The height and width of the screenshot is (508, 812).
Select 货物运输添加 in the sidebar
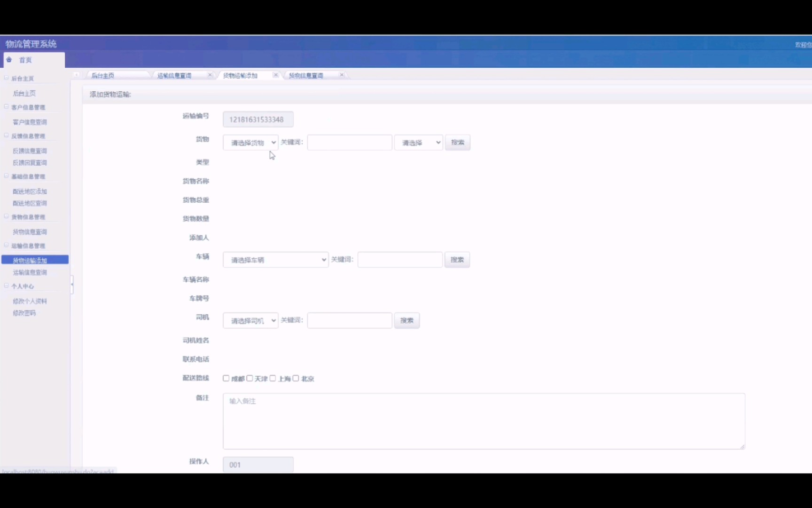tap(35, 260)
